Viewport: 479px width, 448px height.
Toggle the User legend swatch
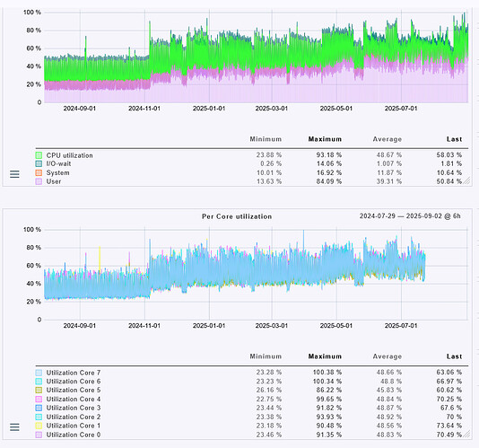tap(39, 181)
